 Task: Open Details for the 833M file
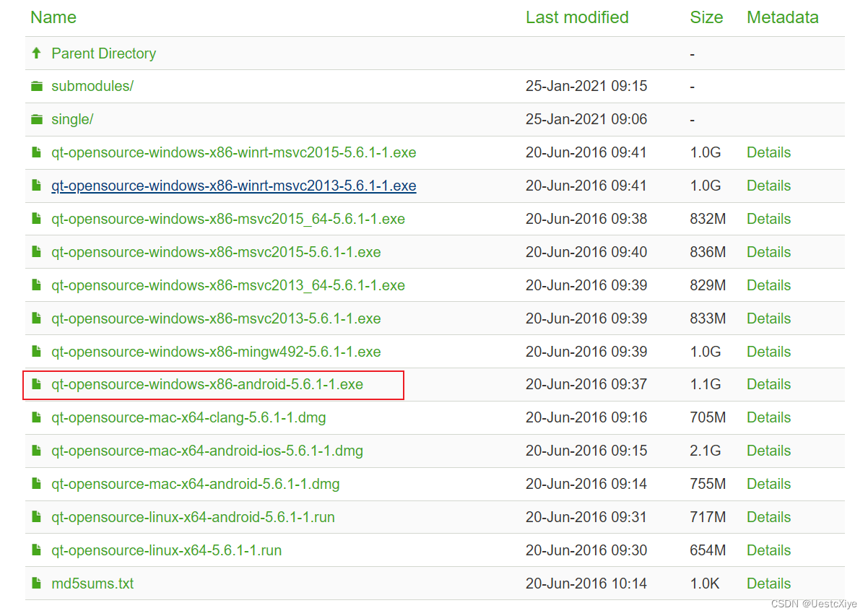(x=768, y=318)
